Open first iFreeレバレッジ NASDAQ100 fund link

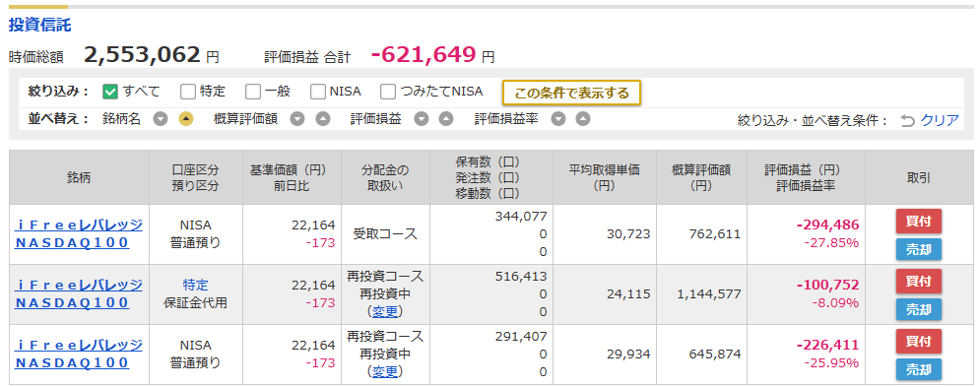78,233
